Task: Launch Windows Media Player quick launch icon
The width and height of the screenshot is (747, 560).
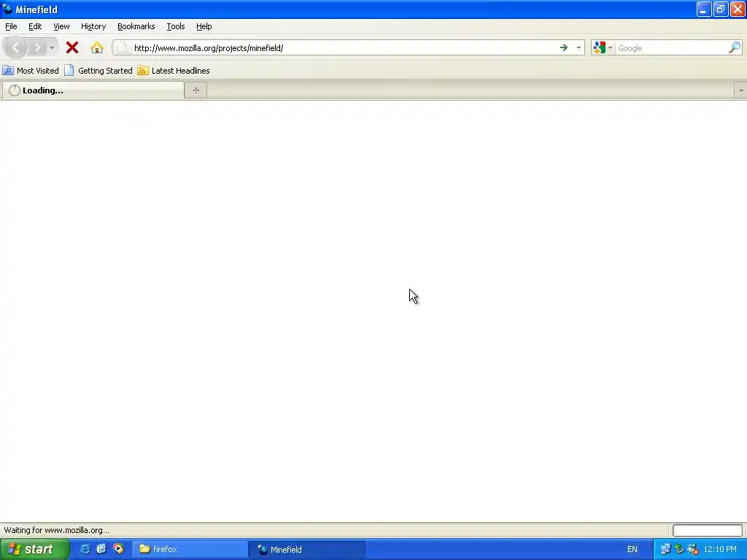Action: [118, 549]
